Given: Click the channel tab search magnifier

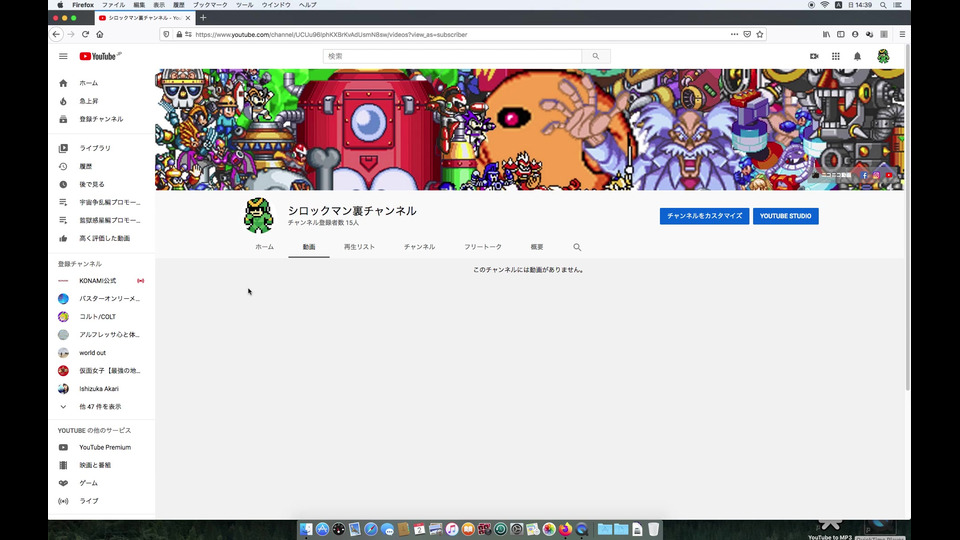Looking at the screenshot, I should coord(577,247).
